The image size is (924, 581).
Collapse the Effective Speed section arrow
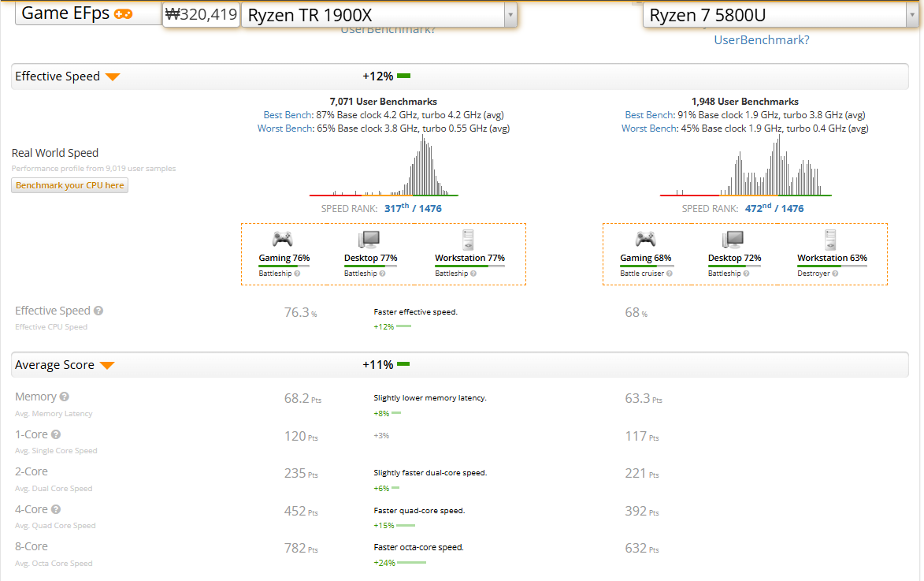[113, 76]
